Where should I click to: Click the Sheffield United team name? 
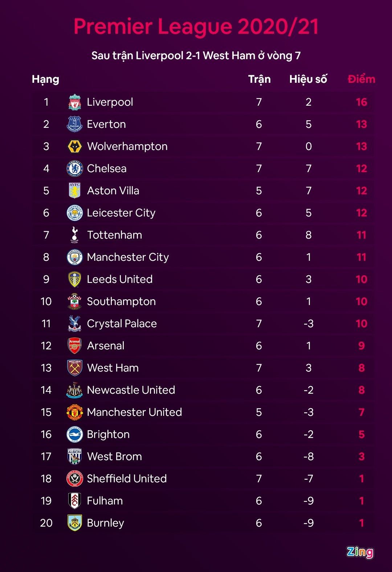[127, 479]
